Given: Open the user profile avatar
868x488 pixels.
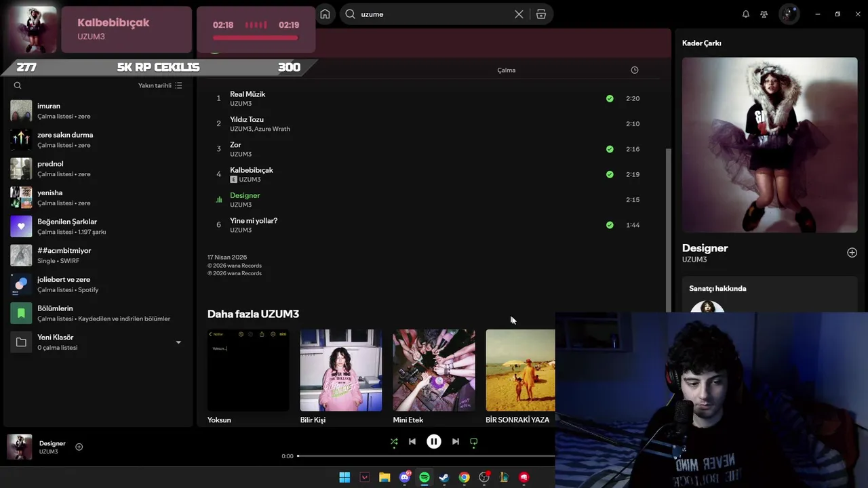Looking at the screenshot, I should pos(789,14).
